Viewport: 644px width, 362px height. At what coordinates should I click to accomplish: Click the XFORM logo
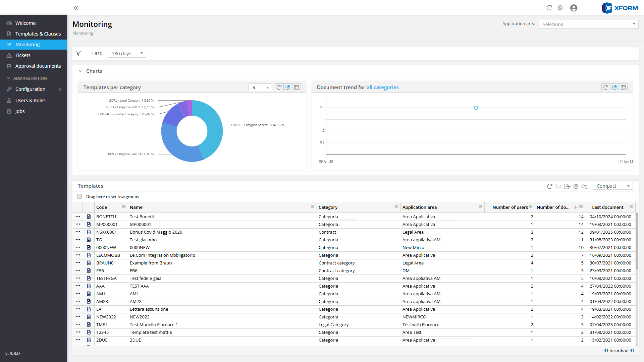tap(620, 8)
